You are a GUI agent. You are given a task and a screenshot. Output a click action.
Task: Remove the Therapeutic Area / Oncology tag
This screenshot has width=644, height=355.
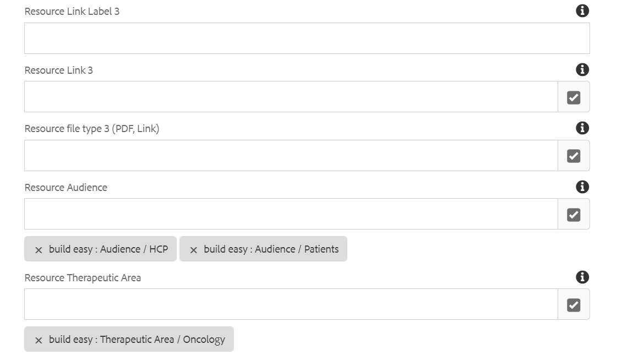tap(39, 340)
